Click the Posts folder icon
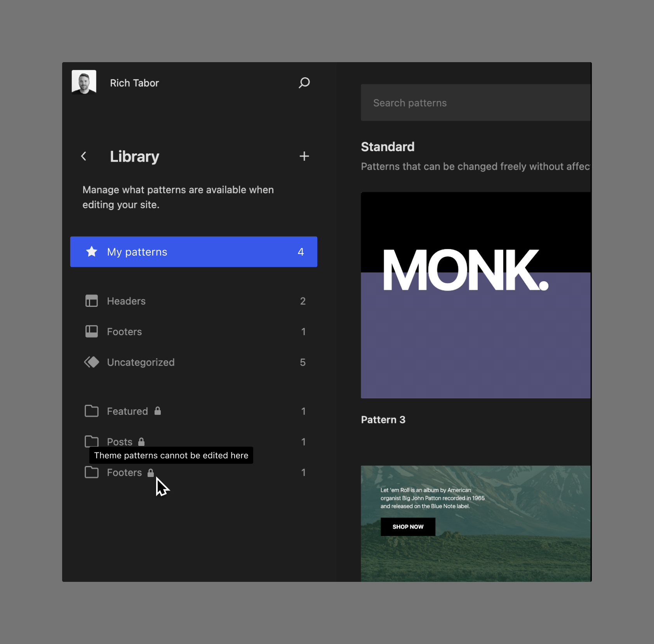 tap(92, 442)
